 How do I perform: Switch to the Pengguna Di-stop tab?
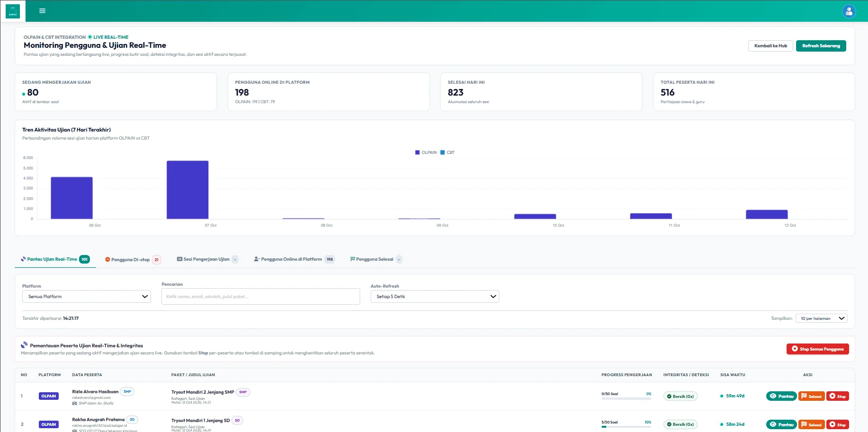click(133, 259)
